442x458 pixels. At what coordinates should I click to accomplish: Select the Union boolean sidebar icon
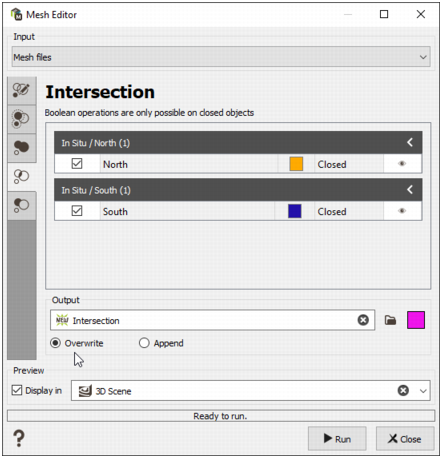[22, 148]
